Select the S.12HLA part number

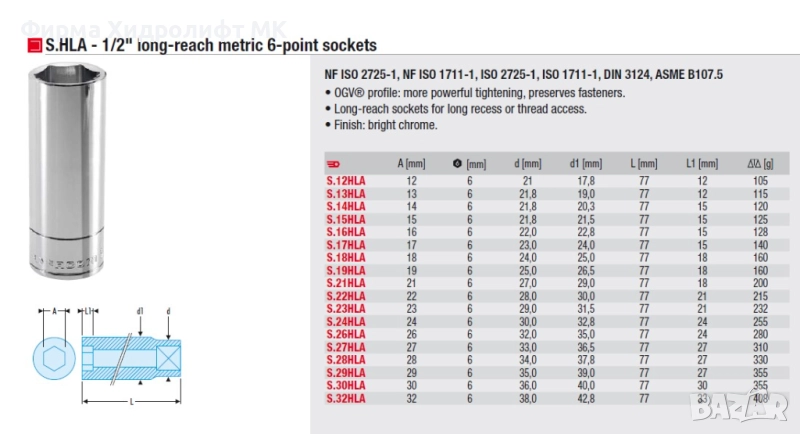click(x=345, y=180)
